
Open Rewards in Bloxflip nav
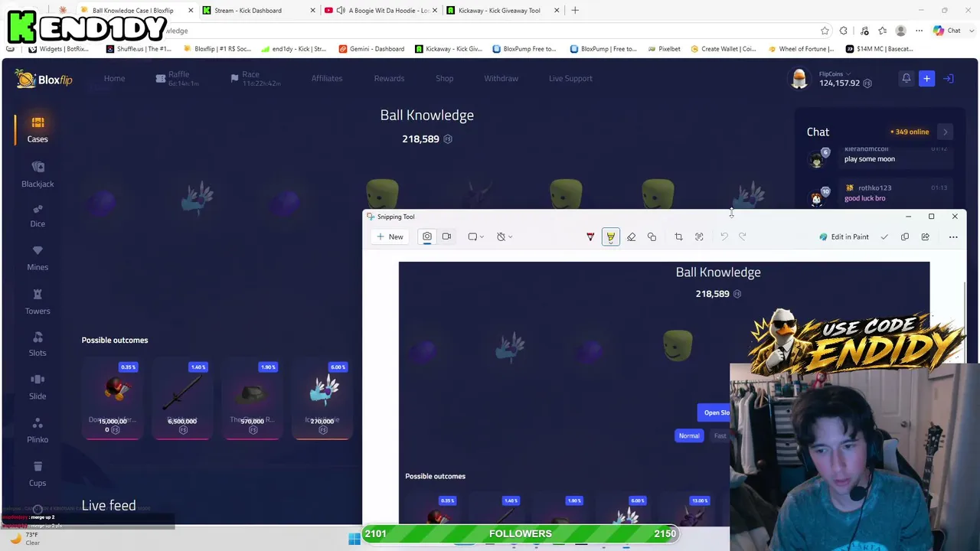click(389, 78)
